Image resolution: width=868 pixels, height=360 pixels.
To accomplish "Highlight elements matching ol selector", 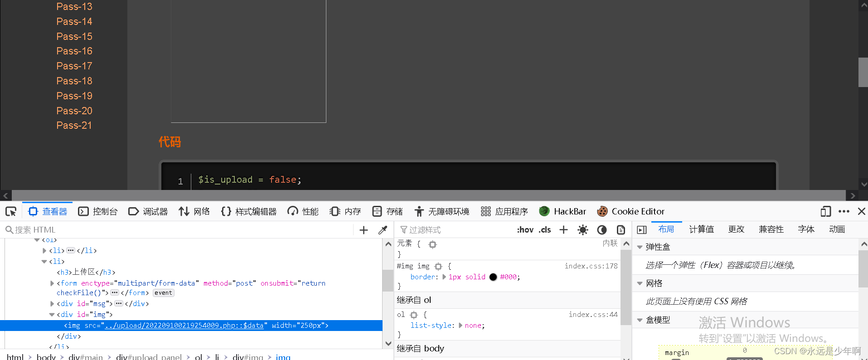I will 414,315.
